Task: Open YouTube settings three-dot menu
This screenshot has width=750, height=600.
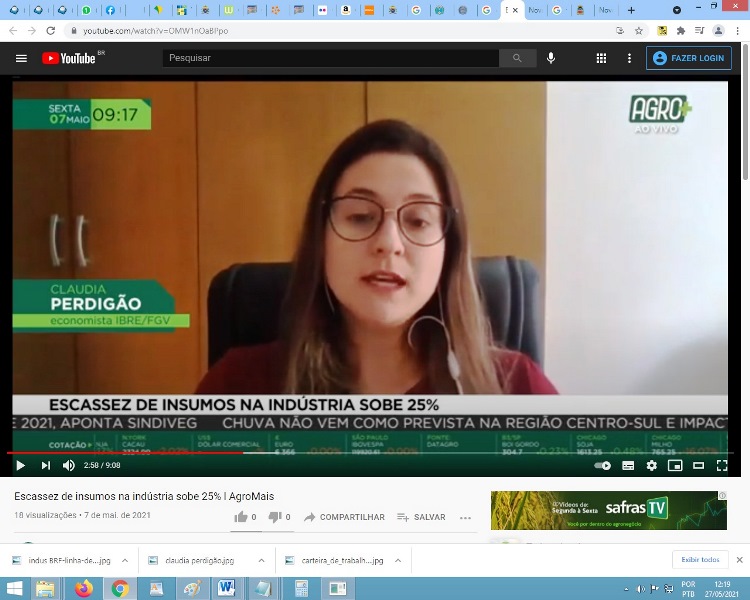Action: [x=629, y=58]
